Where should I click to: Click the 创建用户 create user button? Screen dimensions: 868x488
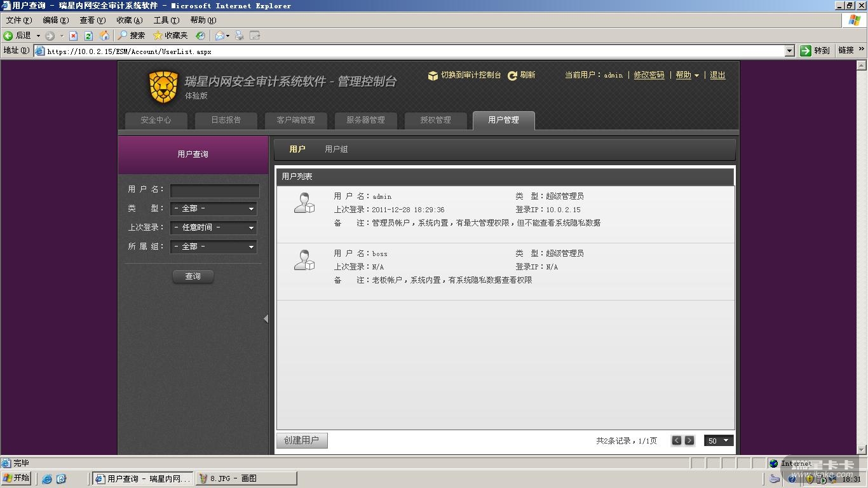point(302,440)
